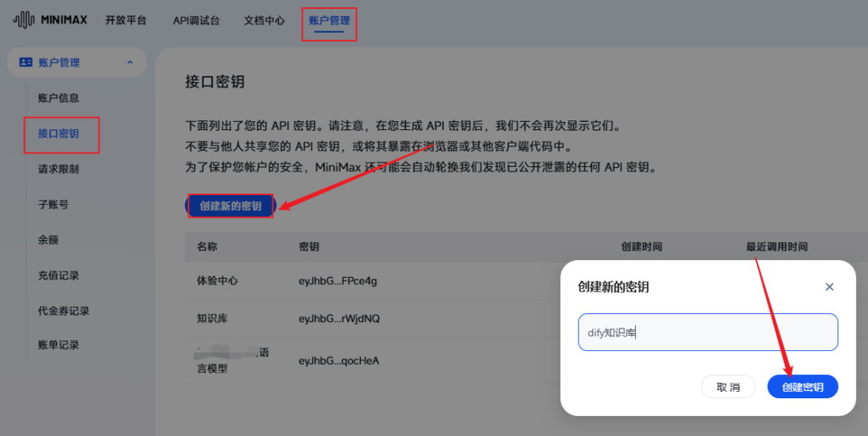Click the 创建时间 column header
Image resolution: width=868 pixels, height=436 pixels.
641,247
